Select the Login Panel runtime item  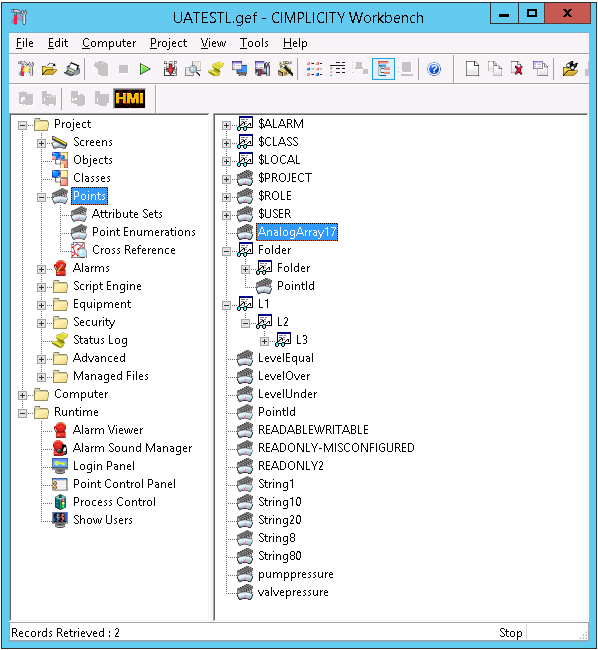pos(104,466)
